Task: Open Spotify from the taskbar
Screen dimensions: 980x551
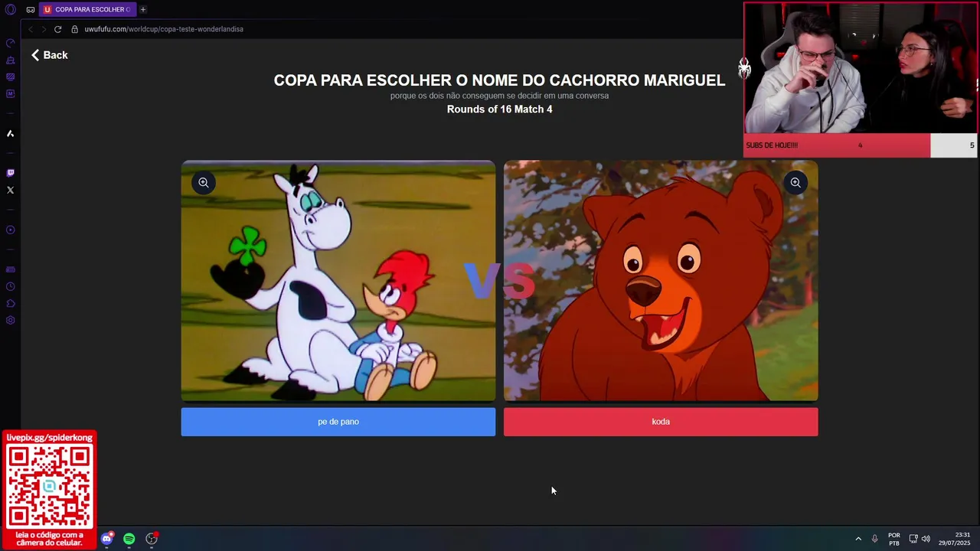Action: [129, 539]
